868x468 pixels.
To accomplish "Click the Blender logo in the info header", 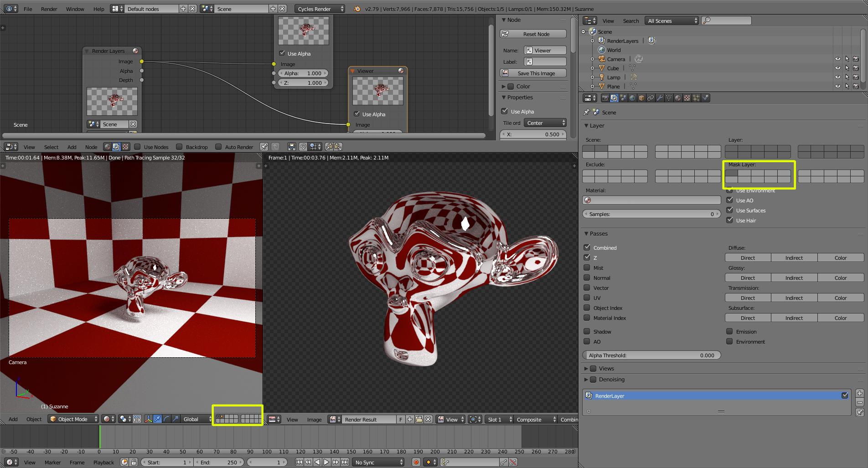I will [x=357, y=9].
